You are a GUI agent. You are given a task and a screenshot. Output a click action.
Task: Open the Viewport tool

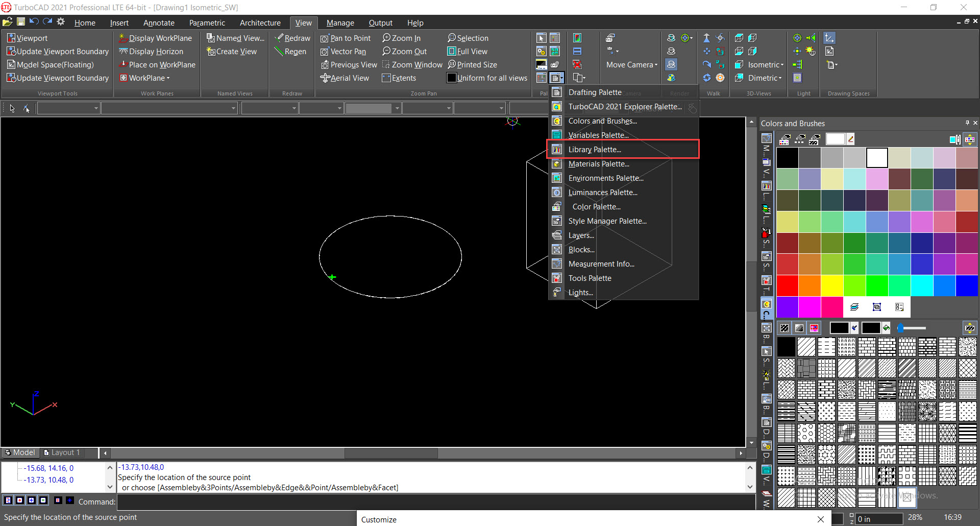point(27,38)
